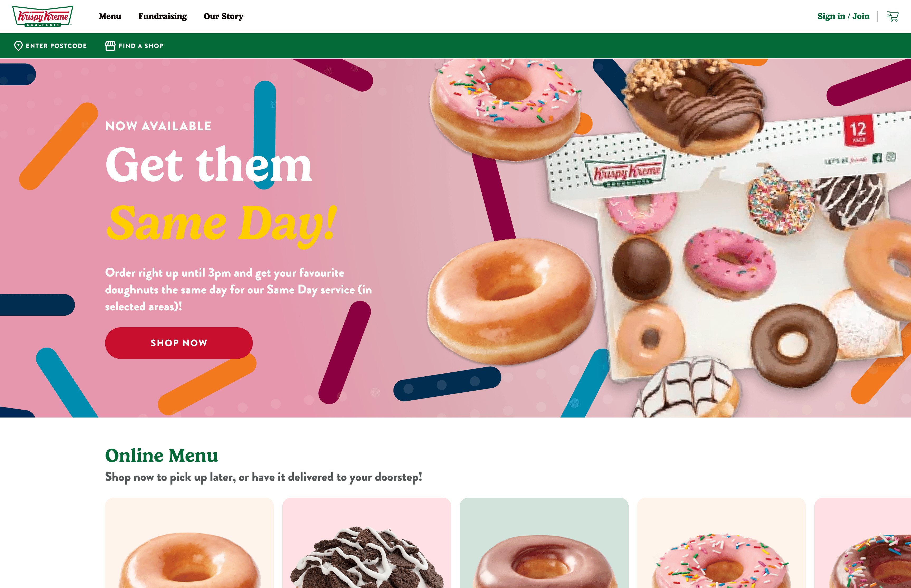Open the shopping cart icon
911x588 pixels.
tap(892, 16)
